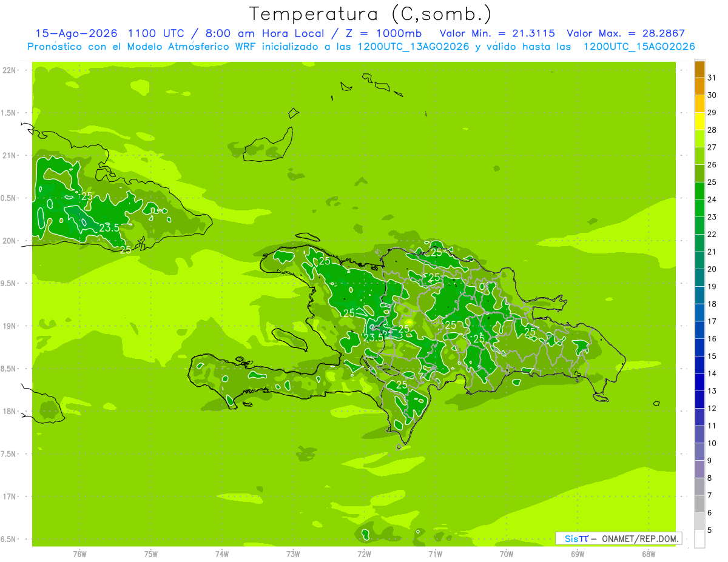Viewport: 728px width, 562px height.
Task: Click the "70W" longitude axis label
Action: [x=507, y=554]
